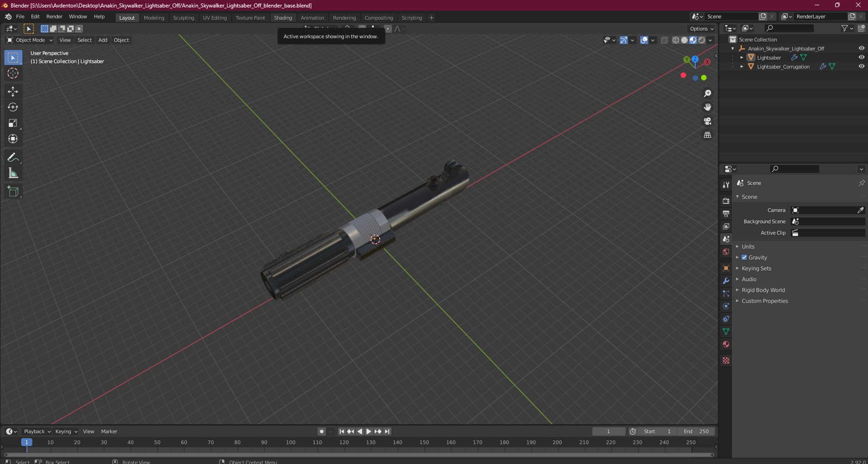Switch to rendered shading
This screenshot has width=868, height=464.
point(701,40)
